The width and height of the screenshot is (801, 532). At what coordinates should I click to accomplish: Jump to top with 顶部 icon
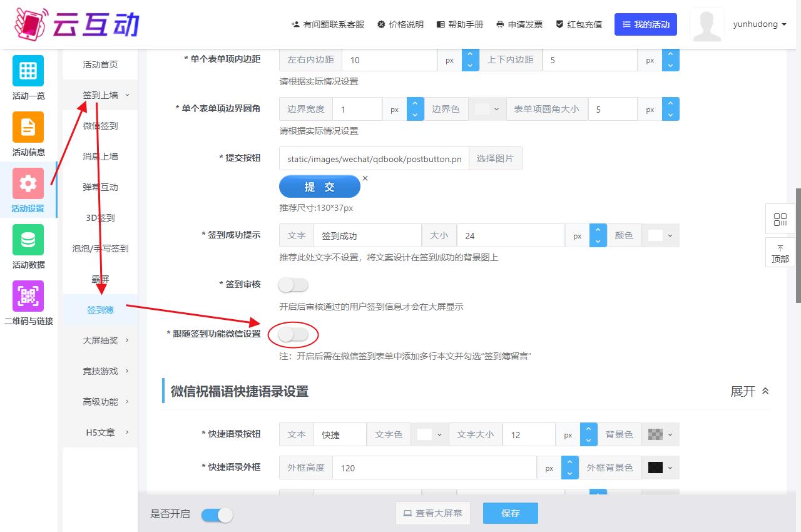pos(780,253)
